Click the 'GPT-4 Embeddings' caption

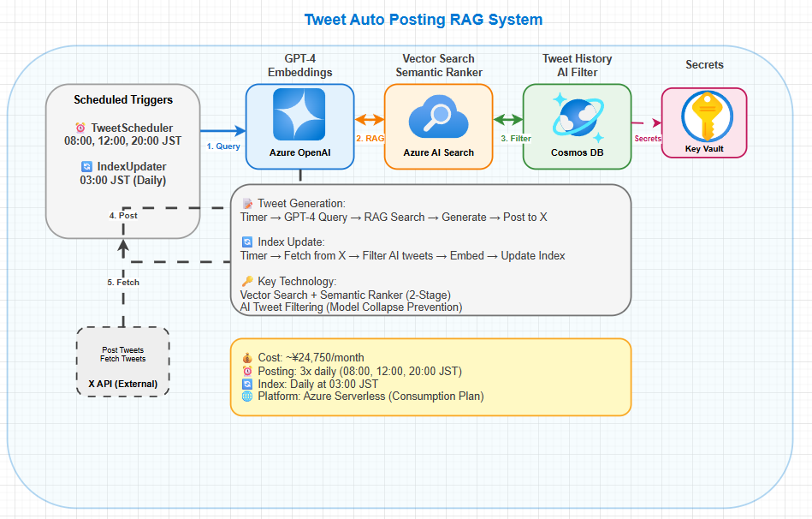point(299,65)
